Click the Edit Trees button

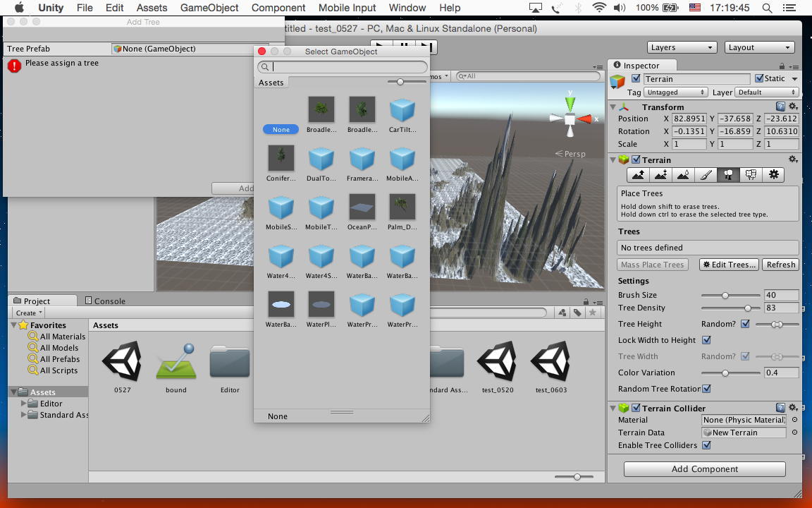click(729, 265)
